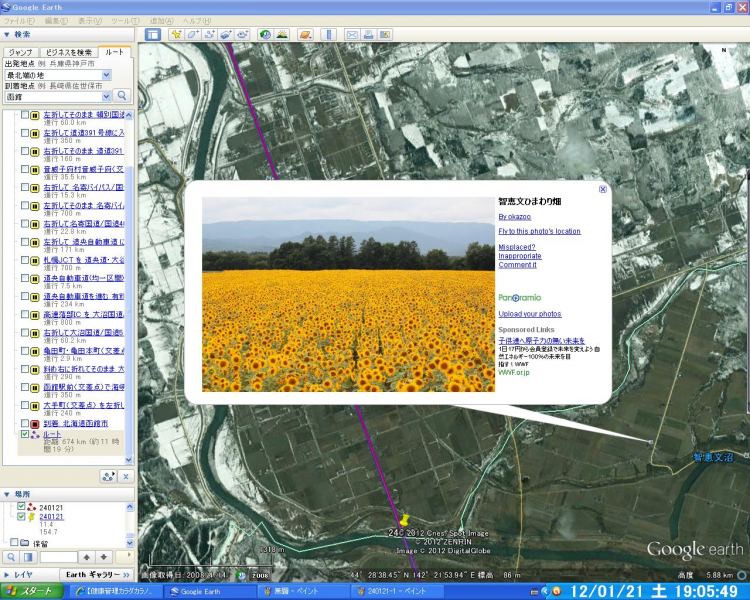This screenshot has width=750, height=600.
Task: Click the Places panel search magnifier icon
Action: click(x=11, y=557)
